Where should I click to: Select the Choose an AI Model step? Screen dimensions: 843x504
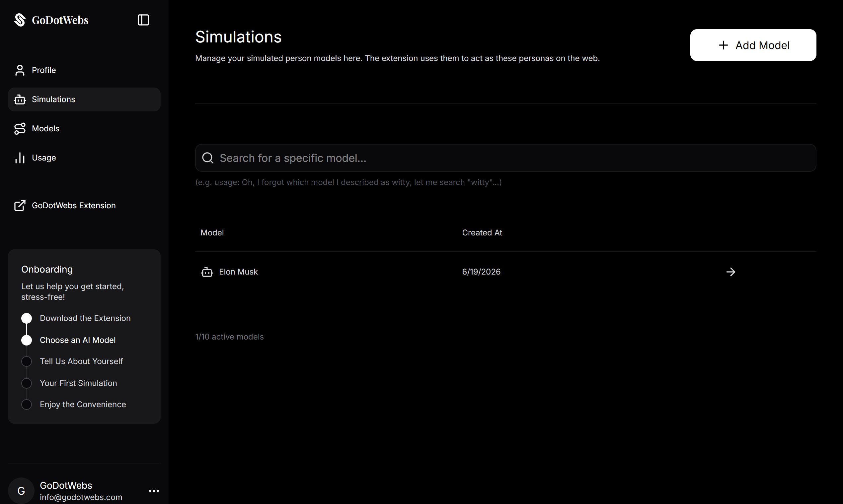click(x=78, y=340)
